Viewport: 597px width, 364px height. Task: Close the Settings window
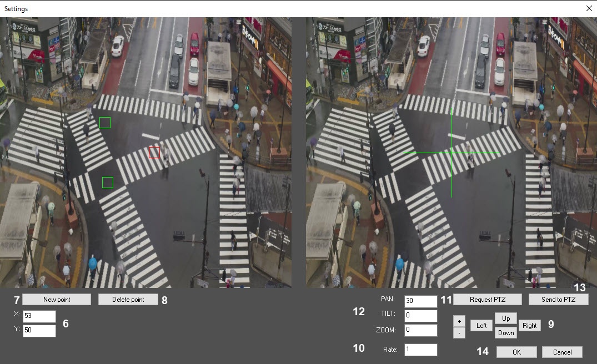589,8
